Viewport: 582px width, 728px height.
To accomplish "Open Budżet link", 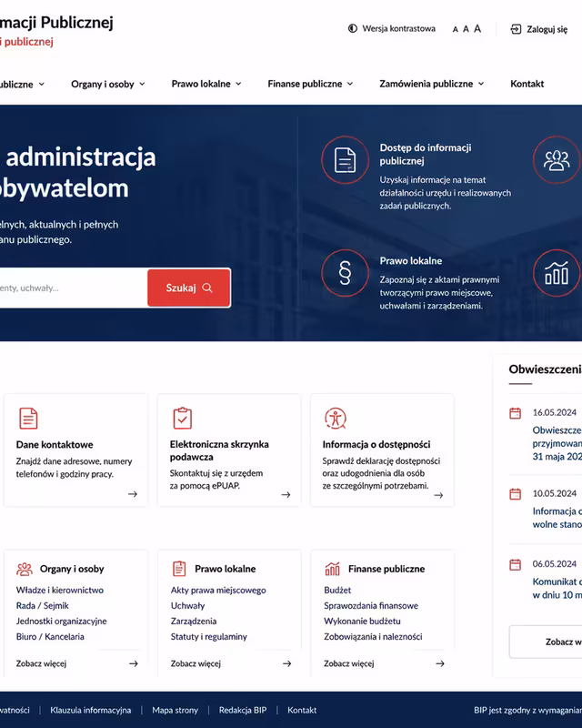I will 337,590.
